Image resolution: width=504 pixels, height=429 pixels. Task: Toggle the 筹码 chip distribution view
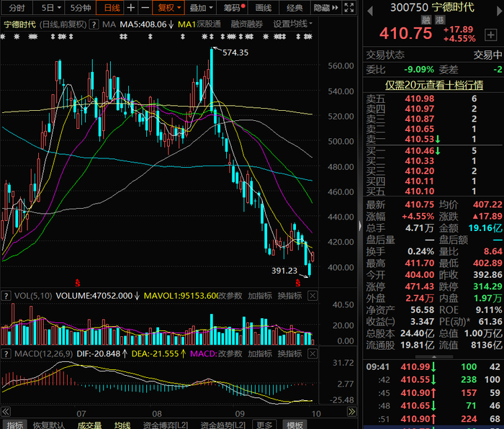tap(234, 7)
